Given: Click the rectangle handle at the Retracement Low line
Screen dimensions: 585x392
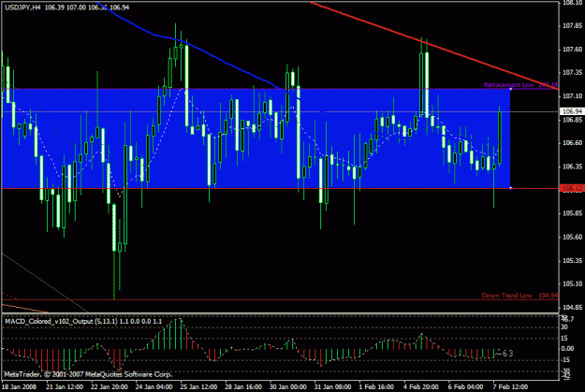Looking at the screenshot, I should (x=511, y=89).
